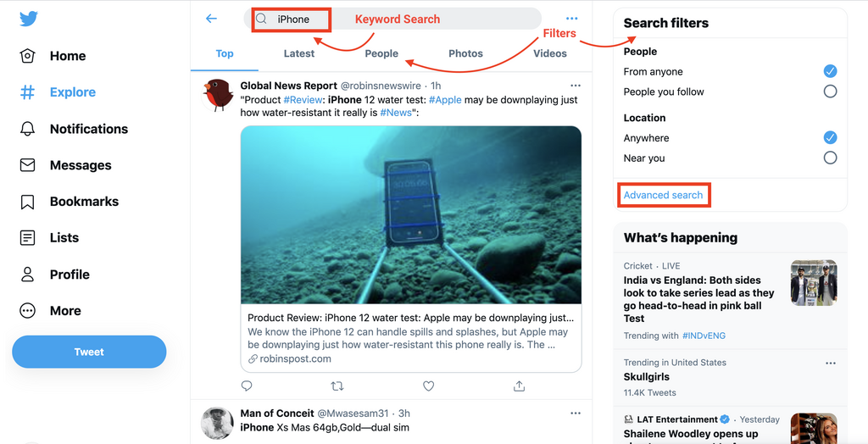Screen dimensions: 868x444
Task: Share the iPhone 12 water test tweet
Action: tap(519, 386)
